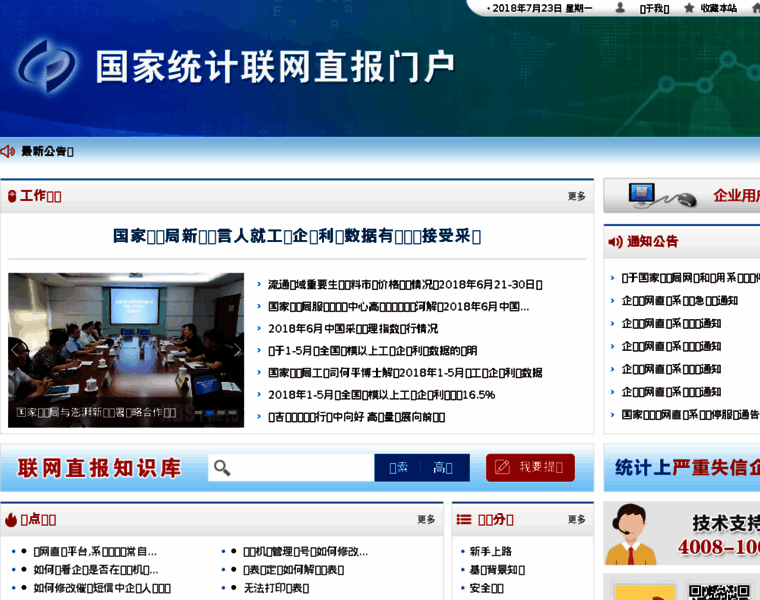Open the news slideshow meeting photo
Viewport: 760px width, 600px height.
point(126,340)
